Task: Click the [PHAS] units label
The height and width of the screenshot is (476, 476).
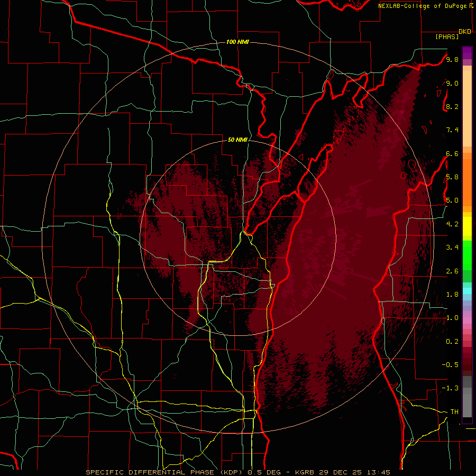Action: coord(447,36)
